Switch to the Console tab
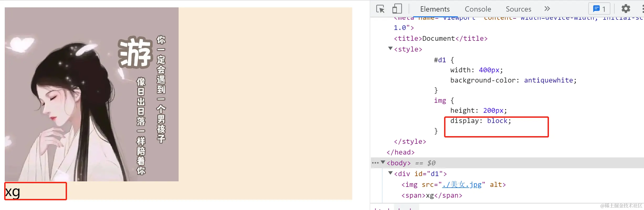The image size is (644, 210). click(x=478, y=9)
